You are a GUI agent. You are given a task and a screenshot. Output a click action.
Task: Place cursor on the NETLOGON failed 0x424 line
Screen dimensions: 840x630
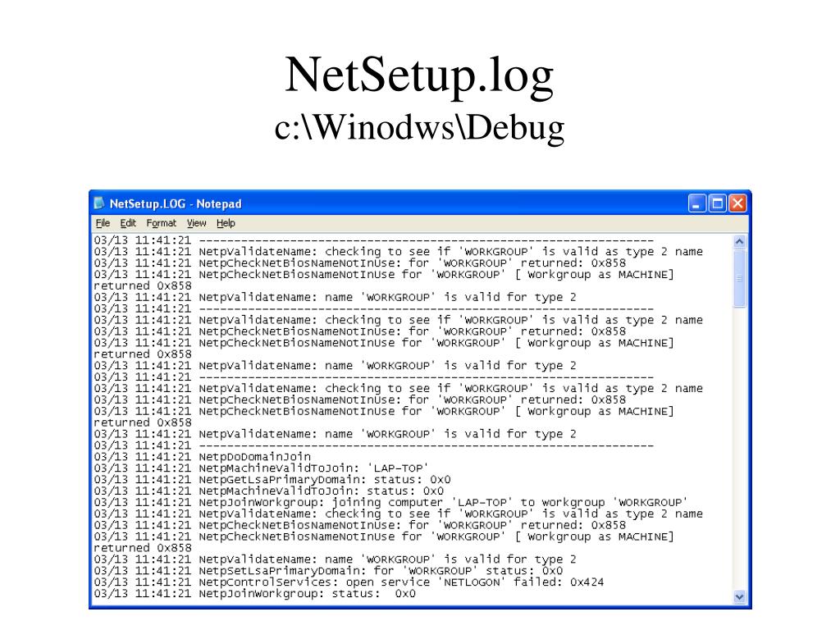coord(349,582)
